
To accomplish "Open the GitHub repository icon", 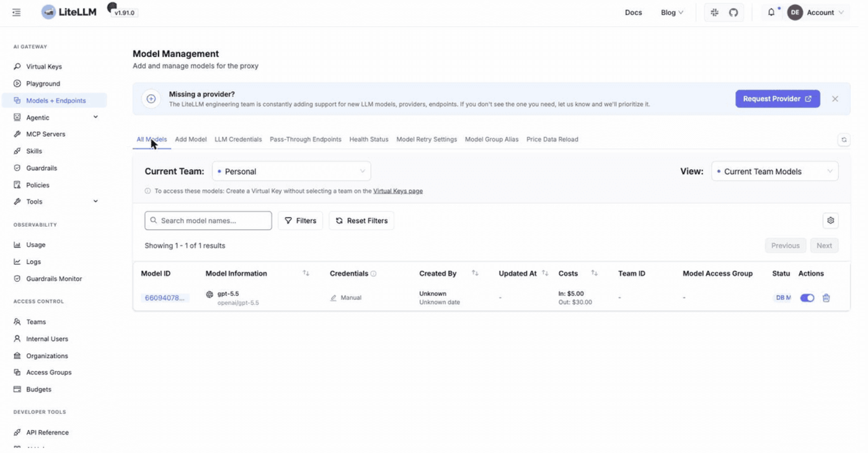I will [733, 12].
